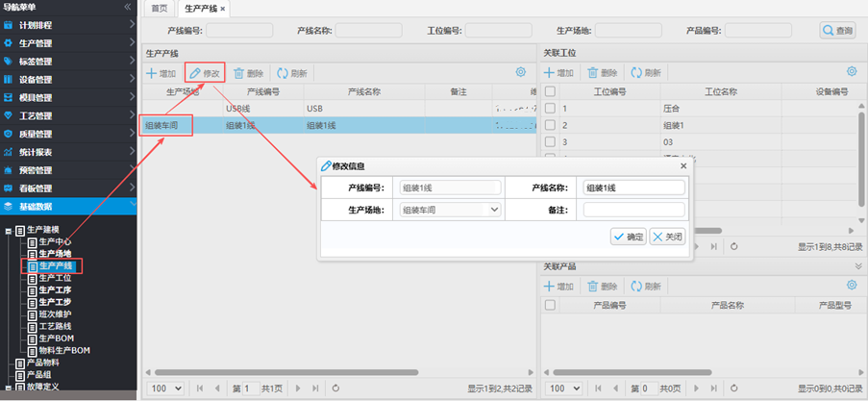868x401 pixels.
Task: Select 工艺路线 in the tree
Action: [55, 326]
